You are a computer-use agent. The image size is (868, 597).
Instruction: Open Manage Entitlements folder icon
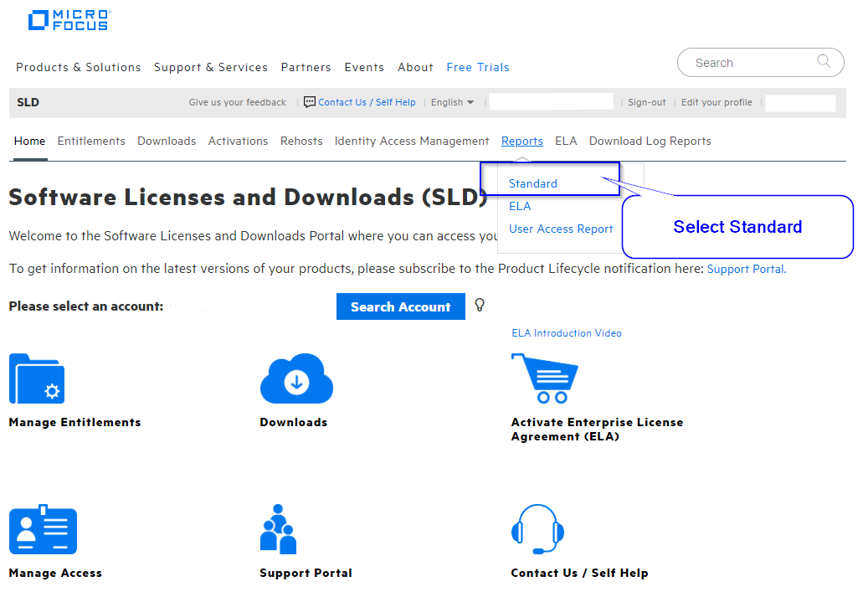[37, 378]
